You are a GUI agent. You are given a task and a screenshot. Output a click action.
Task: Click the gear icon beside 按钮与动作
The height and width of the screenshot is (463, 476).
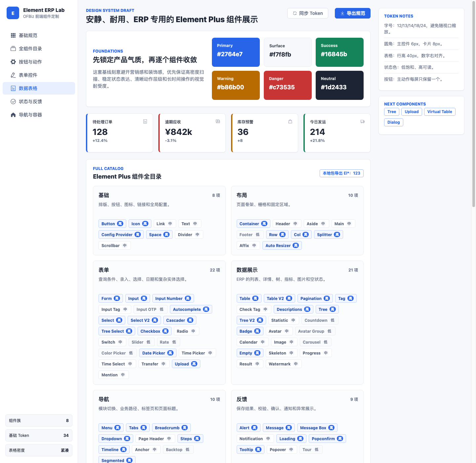click(x=13, y=62)
